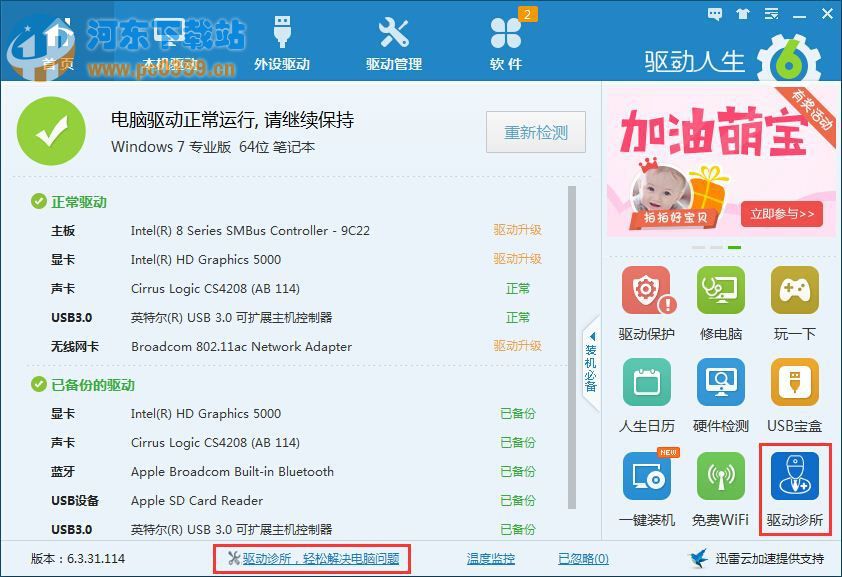Click the feedback icon in the title bar
This screenshot has height=577, width=842.
714,15
